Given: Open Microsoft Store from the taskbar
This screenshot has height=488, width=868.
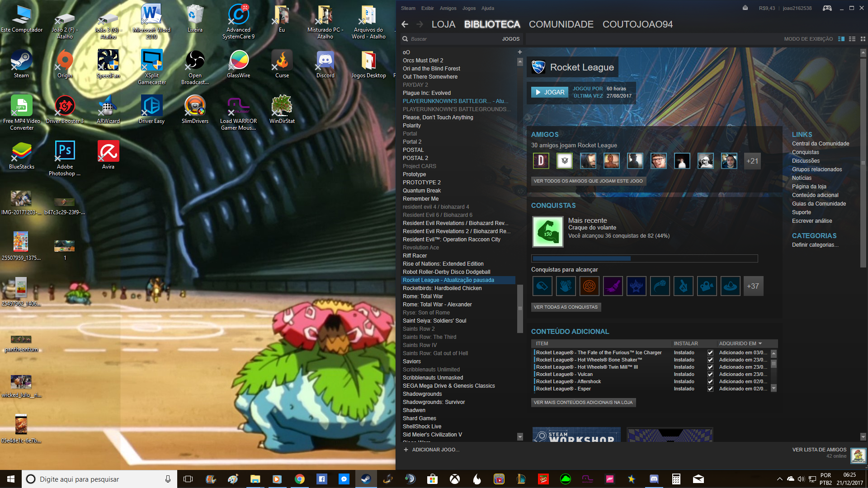Looking at the screenshot, I should click(433, 479).
